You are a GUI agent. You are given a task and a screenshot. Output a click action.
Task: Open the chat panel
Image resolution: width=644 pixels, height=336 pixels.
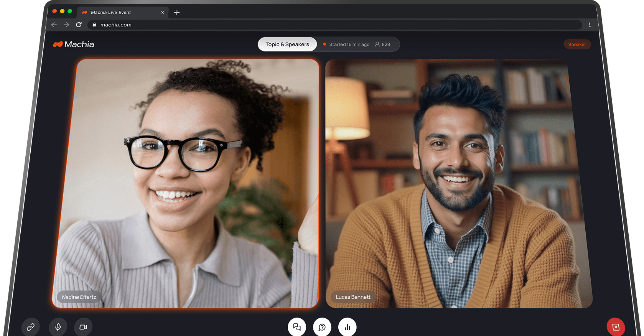(x=297, y=327)
